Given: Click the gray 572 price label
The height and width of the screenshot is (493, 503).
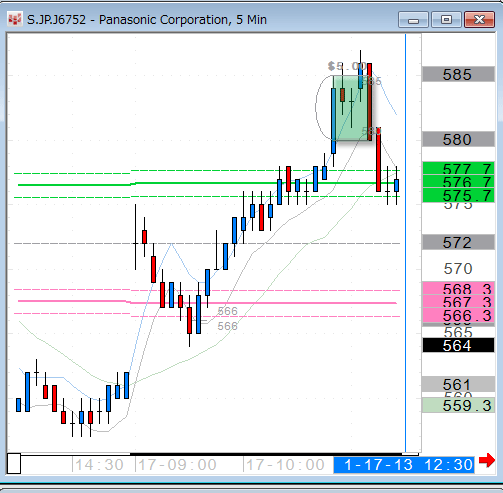Looking at the screenshot, I should pos(458,242).
